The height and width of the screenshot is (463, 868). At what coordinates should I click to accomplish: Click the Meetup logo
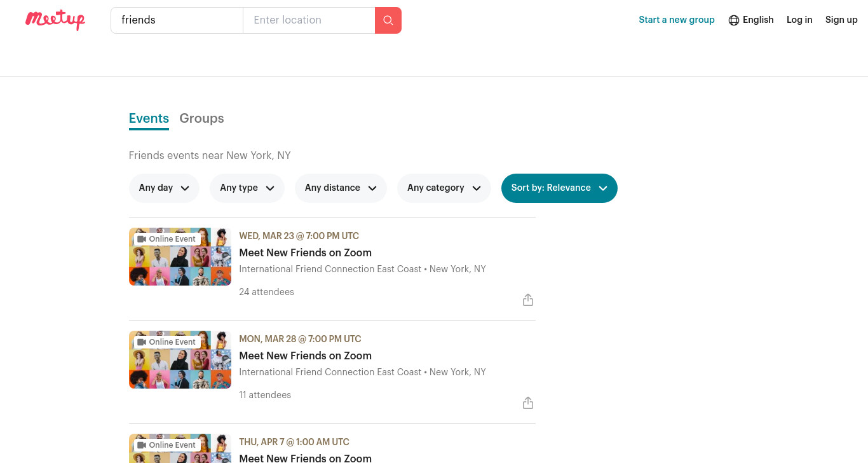[x=55, y=20]
